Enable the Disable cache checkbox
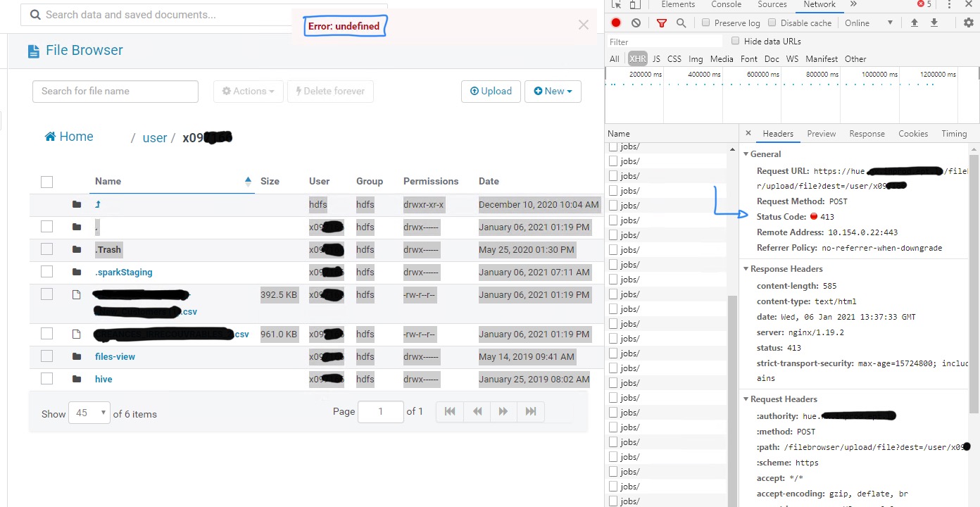980x507 pixels. tap(772, 23)
